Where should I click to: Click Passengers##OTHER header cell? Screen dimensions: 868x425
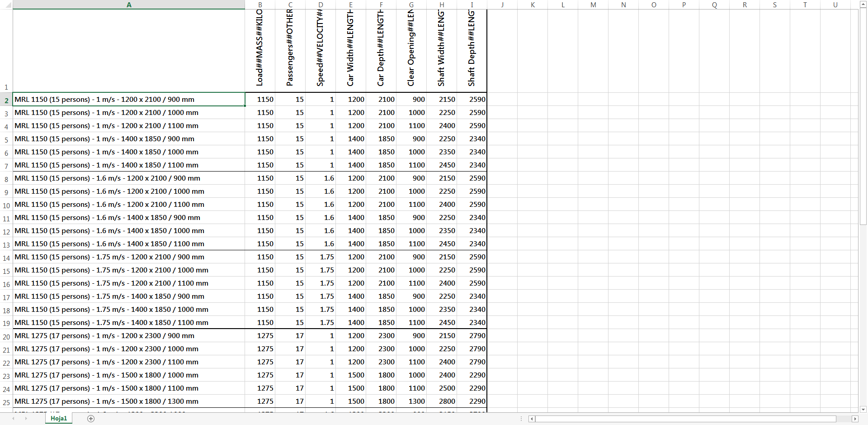point(290,51)
